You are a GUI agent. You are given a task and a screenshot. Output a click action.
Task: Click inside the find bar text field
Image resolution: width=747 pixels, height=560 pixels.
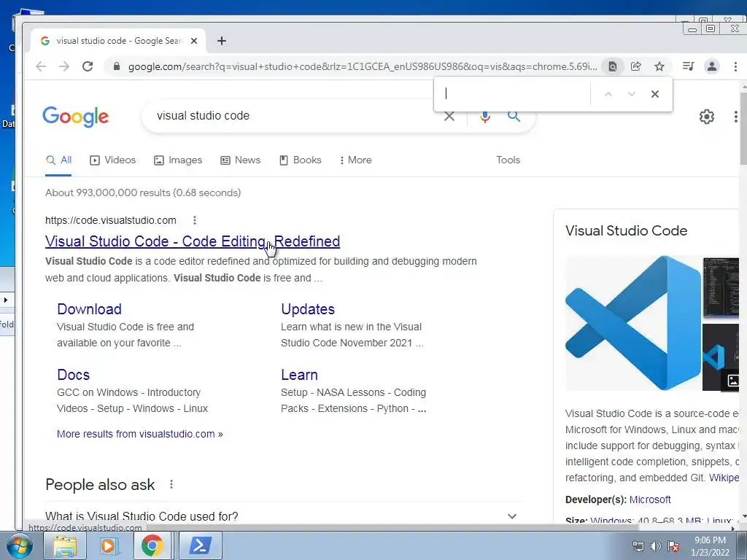pyautogui.click(x=514, y=94)
